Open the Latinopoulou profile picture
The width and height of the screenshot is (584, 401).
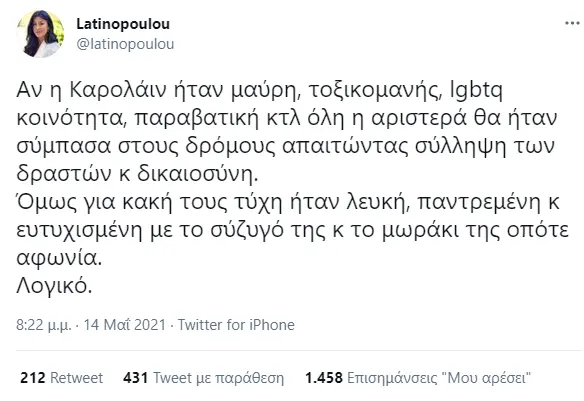pos(40,34)
